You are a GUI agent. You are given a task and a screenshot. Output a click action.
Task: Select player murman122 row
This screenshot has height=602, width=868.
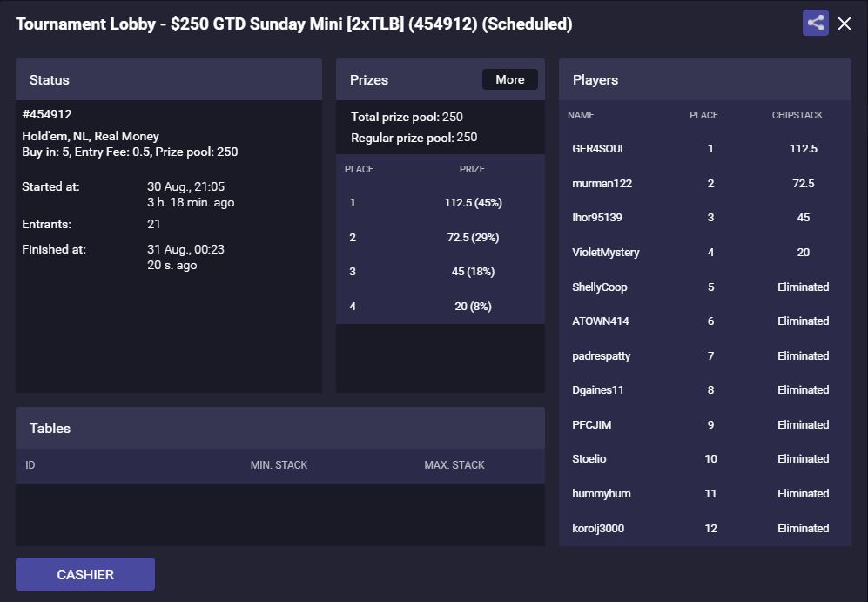[704, 183]
